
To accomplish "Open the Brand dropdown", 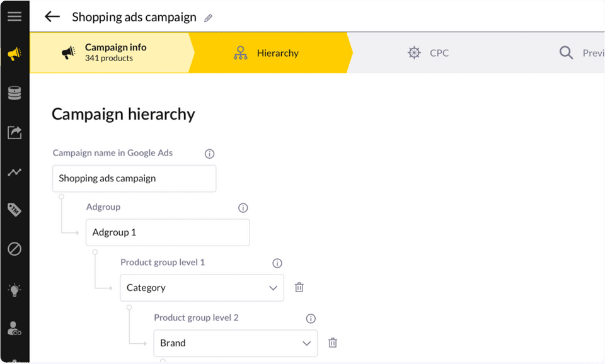I will point(235,343).
